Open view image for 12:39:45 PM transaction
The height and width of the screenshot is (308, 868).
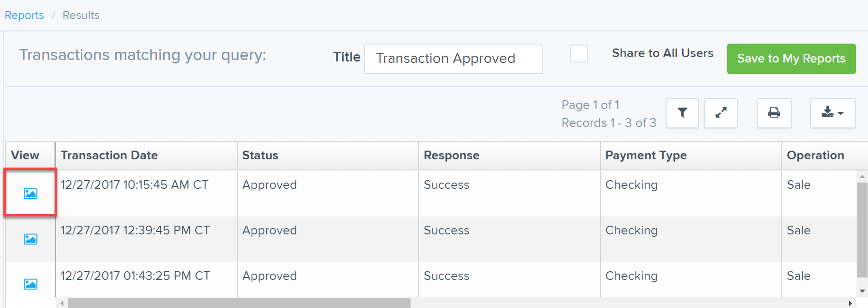30,239
